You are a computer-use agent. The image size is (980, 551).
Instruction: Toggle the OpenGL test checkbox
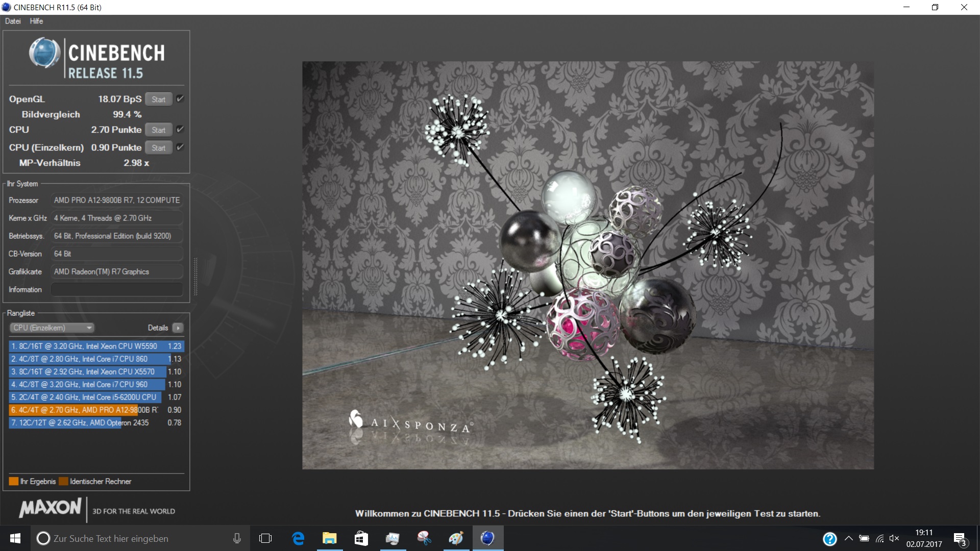tap(180, 99)
